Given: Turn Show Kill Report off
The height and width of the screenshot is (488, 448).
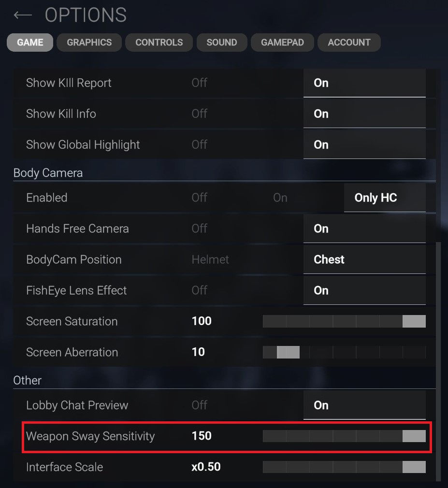Looking at the screenshot, I should click(x=199, y=83).
